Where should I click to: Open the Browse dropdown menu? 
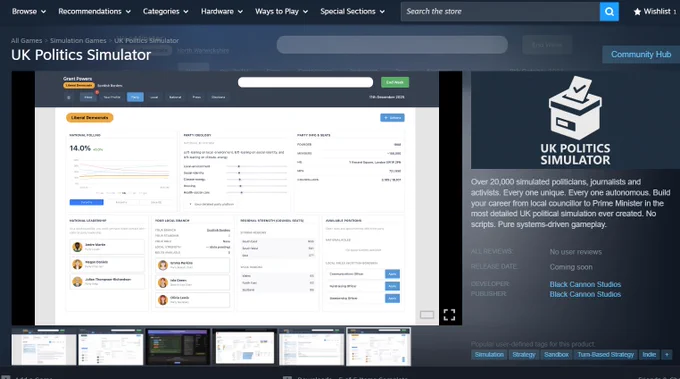pyautogui.click(x=29, y=11)
